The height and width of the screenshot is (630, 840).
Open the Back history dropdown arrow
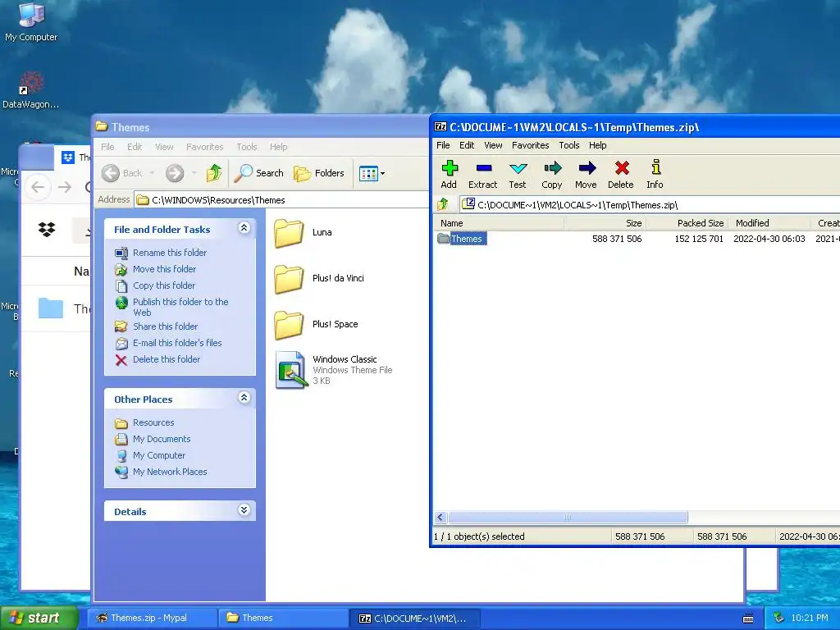(x=152, y=173)
